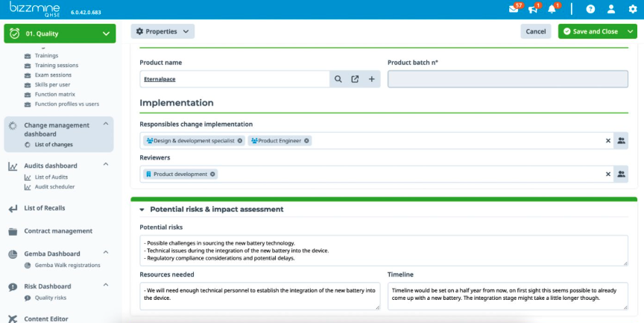This screenshot has width=644, height=323.
Task: Open List of changes
Action: tap(54, 145)
